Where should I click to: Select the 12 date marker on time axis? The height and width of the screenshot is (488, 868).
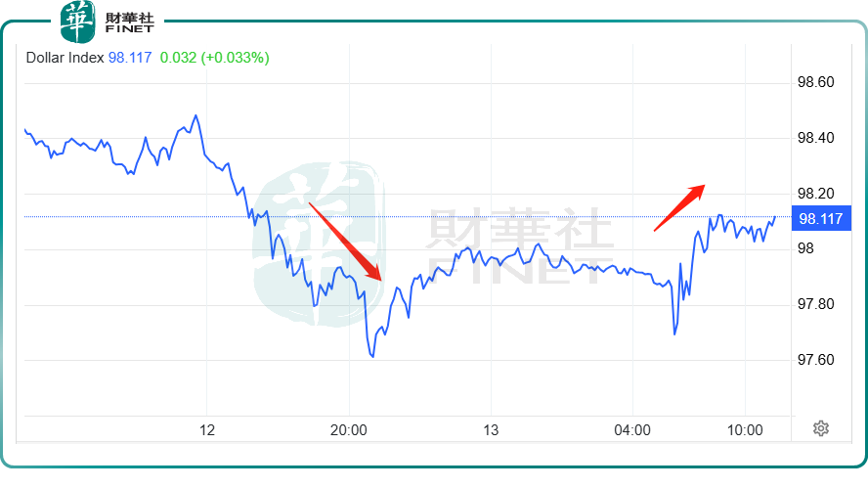coord(207,430)
